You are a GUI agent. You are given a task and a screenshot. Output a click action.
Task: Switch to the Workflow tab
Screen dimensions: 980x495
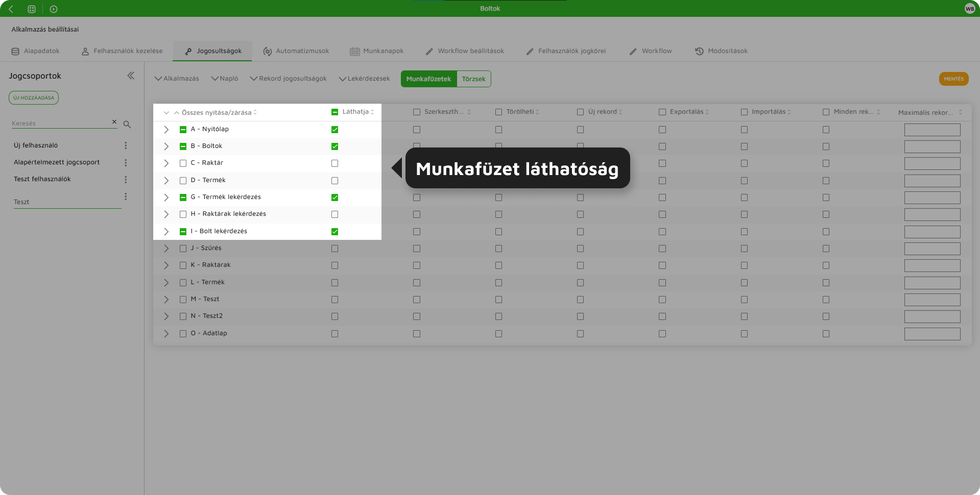(x=651, y=51)
